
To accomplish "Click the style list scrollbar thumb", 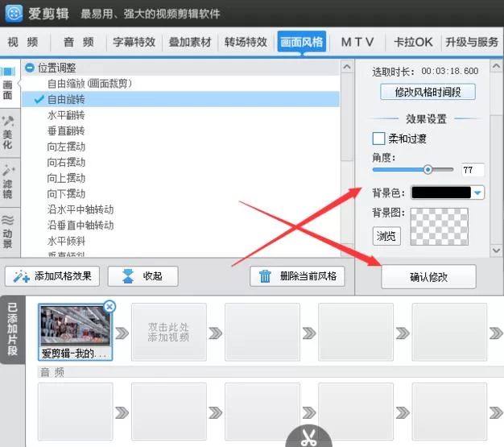I will click(x=347, y=117).
